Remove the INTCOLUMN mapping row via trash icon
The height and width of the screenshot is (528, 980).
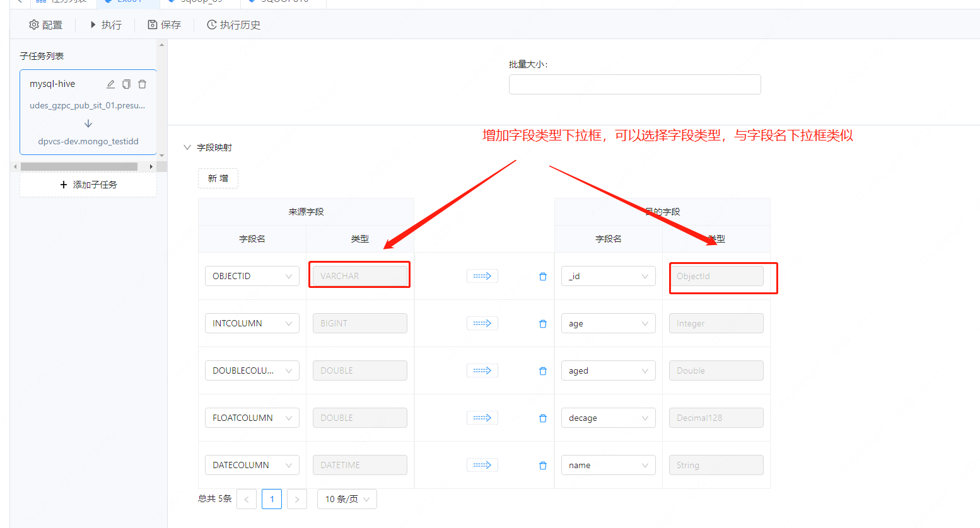(x=542, y=323)
